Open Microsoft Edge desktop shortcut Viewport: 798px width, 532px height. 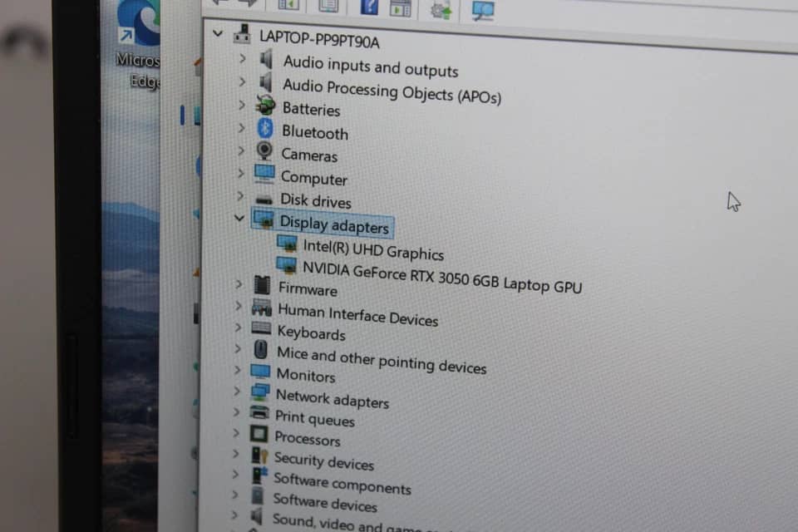tap(139, 43)
